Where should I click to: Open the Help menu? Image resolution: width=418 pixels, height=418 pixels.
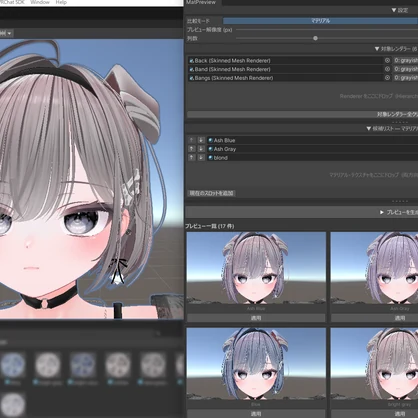tap(61, 2)
